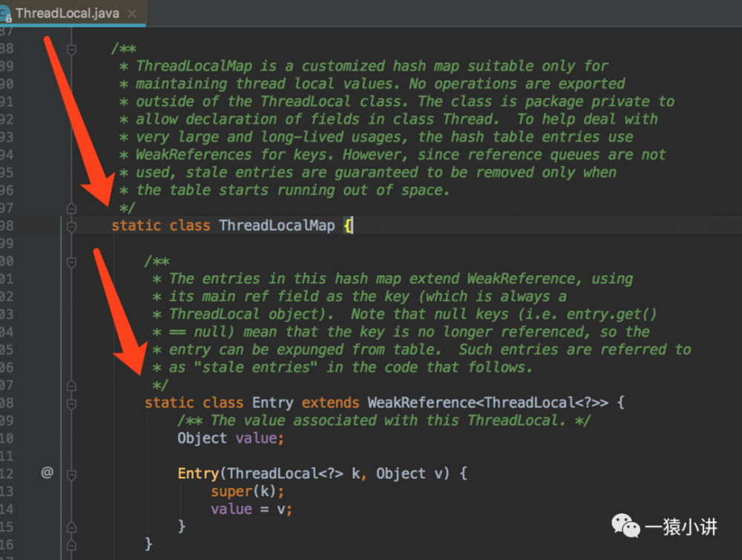742x560 pixels.
Task: Click the ThreadLocalMap class name
Action: click(277, 225)
